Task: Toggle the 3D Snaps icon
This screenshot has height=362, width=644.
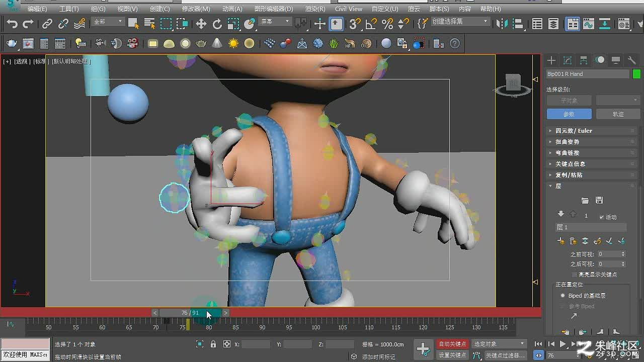Action: 355,24
